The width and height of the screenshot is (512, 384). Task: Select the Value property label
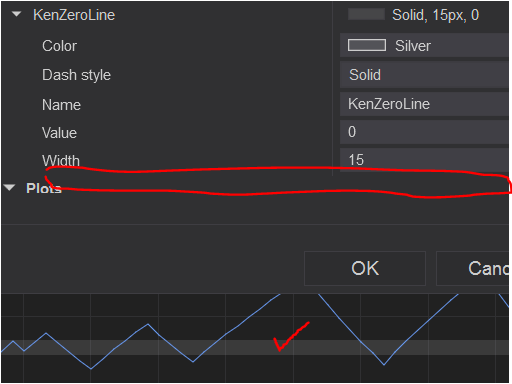59,133
